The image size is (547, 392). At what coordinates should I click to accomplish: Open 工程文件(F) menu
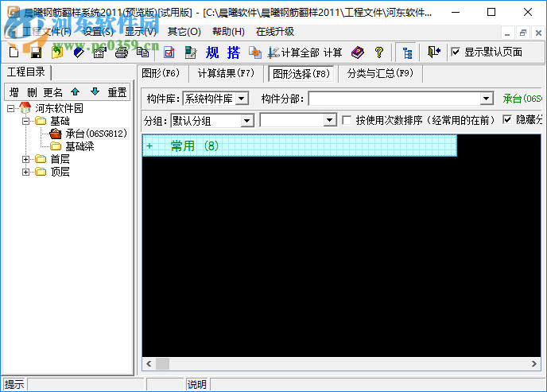45,32
